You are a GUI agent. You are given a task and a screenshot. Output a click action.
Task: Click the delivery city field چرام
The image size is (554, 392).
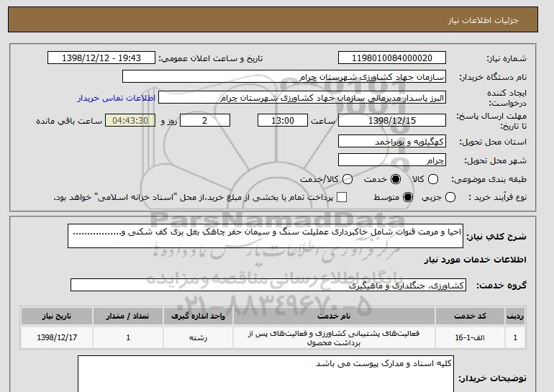pos(392,160)
